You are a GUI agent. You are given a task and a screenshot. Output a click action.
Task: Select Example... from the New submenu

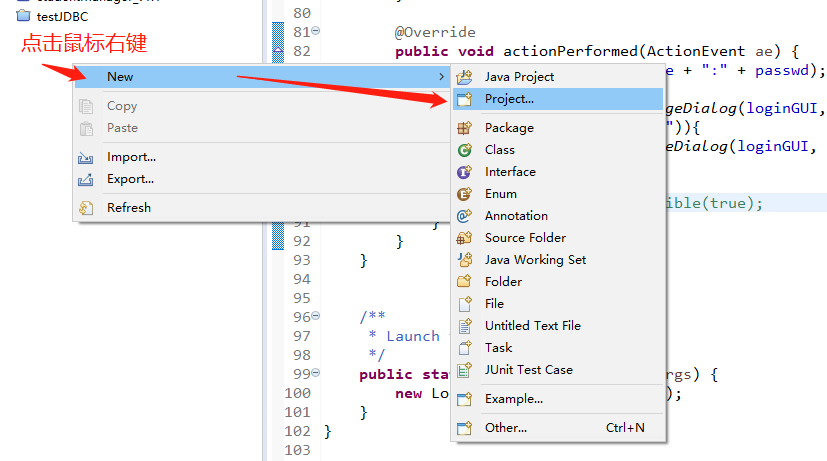point(558,399)
